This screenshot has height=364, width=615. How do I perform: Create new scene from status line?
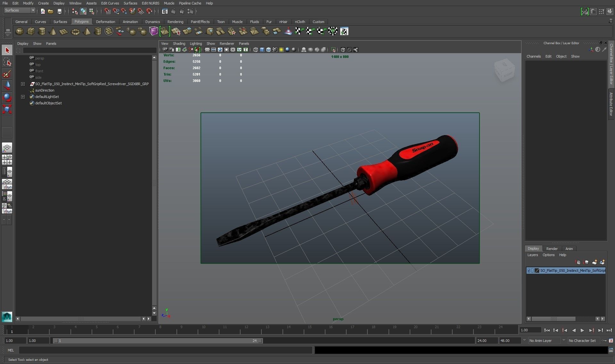(x=43, y=12)
